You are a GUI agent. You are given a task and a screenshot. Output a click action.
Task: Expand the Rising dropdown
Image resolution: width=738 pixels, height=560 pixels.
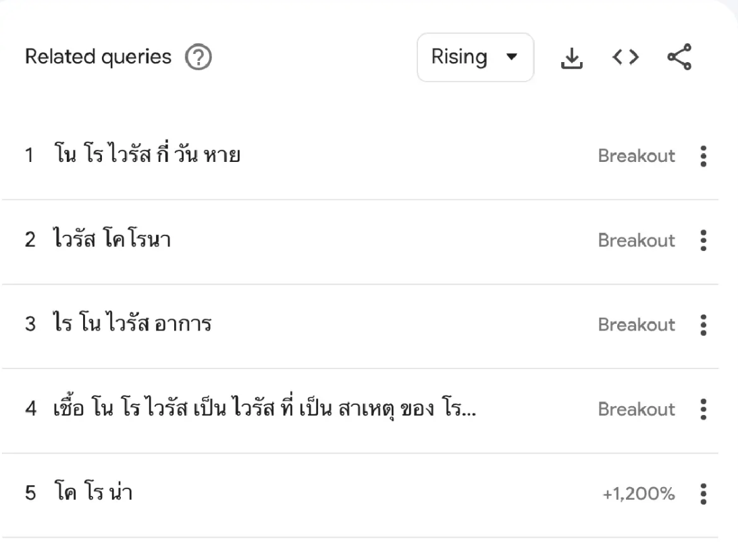pos(475,57)
